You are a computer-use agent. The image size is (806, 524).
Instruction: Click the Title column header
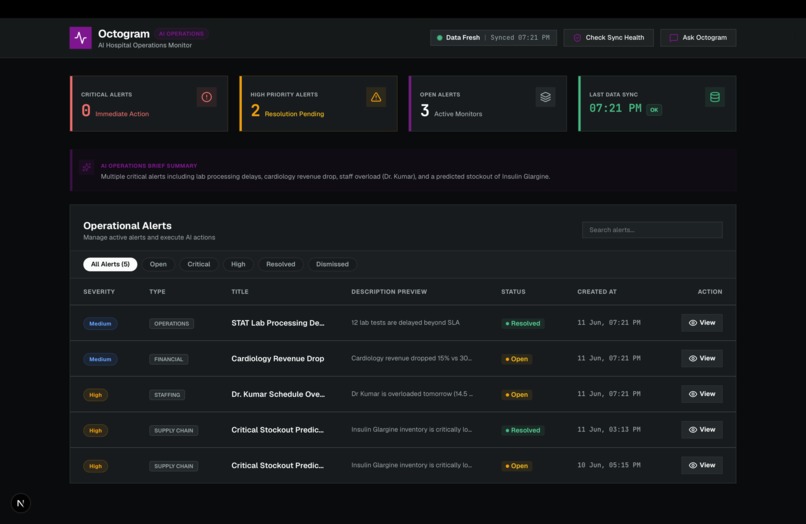click(240, 292)
